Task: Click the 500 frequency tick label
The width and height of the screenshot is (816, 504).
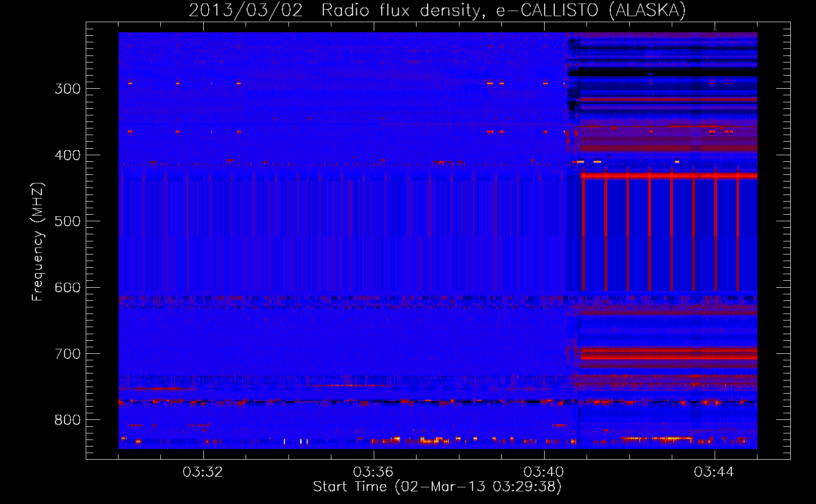Action: (68, 222)
